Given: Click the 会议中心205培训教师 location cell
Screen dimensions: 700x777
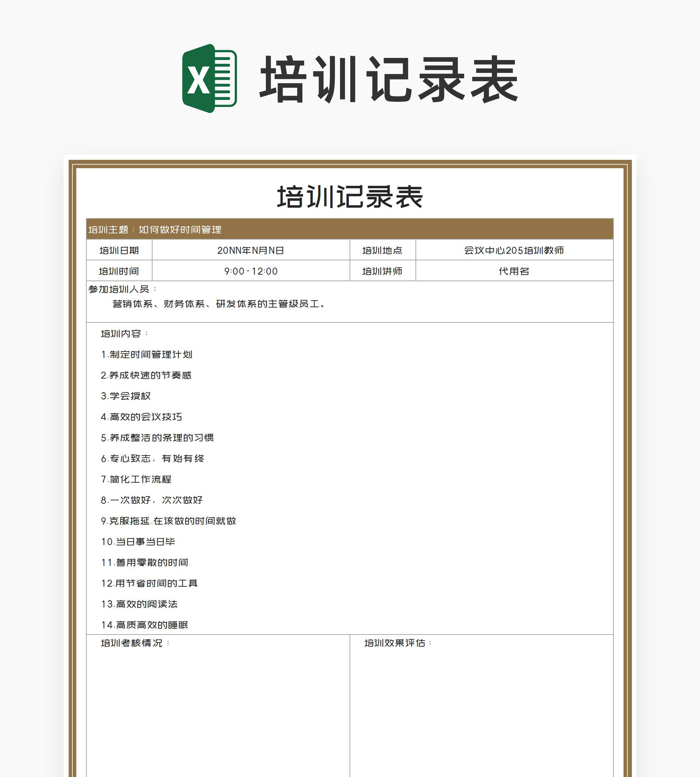Looking at the screenshot, I should (514, 250).
